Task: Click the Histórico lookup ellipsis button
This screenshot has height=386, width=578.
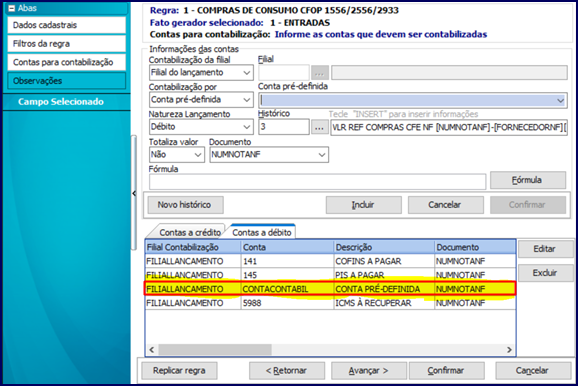Action: click(320, 128)
